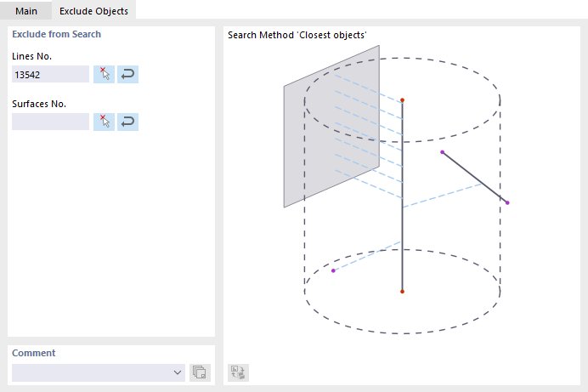The image size is (588, 392).
Task: Expand the Comment dropdown arrow
Action: tap(178, 372)
